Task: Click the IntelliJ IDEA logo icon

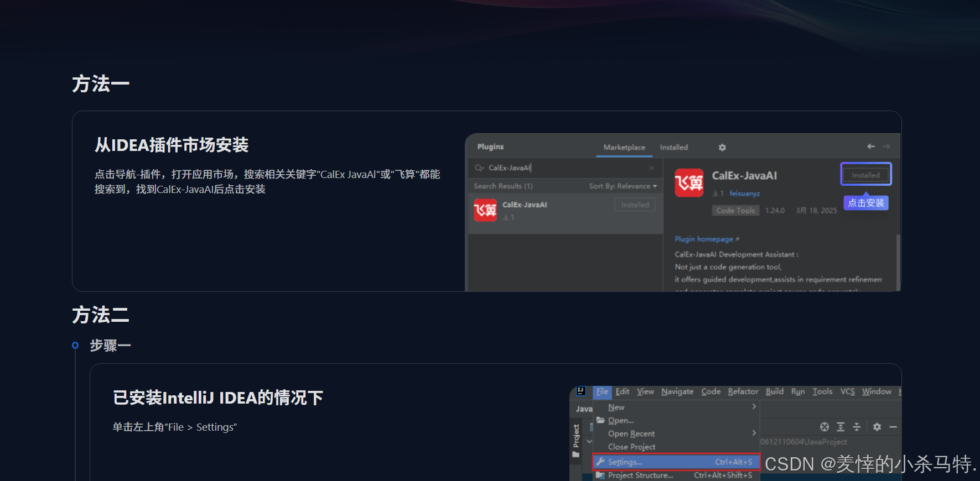Action: coord(580,391)
